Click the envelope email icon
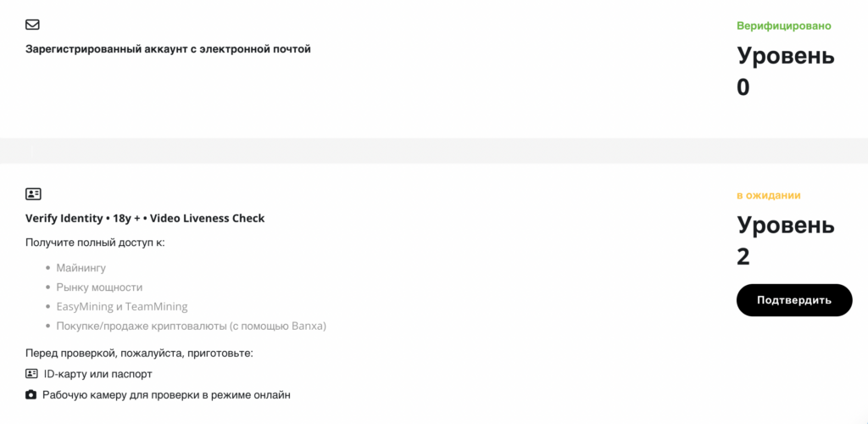The height and width of the screenshot is (424, 868). [x=32, y=25]
